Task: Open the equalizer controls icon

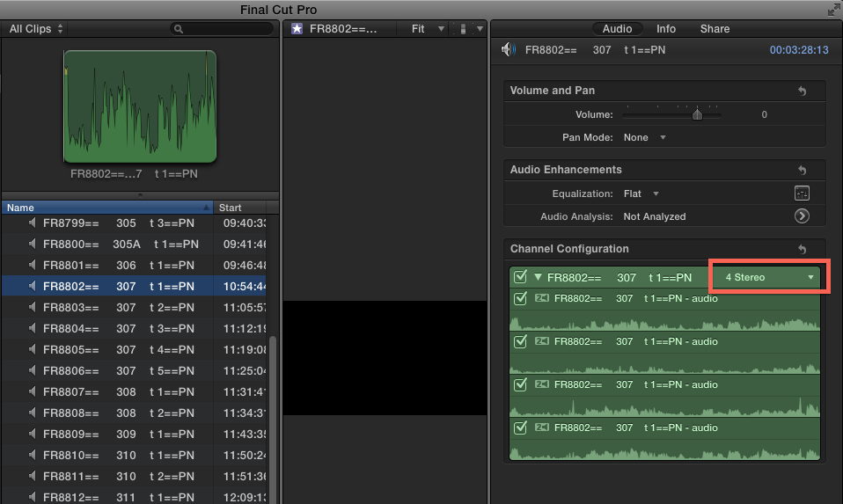Action: [x=802, y=194]
